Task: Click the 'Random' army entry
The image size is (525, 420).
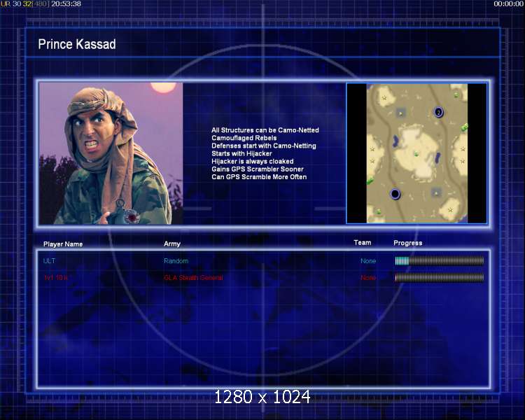Action: coord(176,260)
